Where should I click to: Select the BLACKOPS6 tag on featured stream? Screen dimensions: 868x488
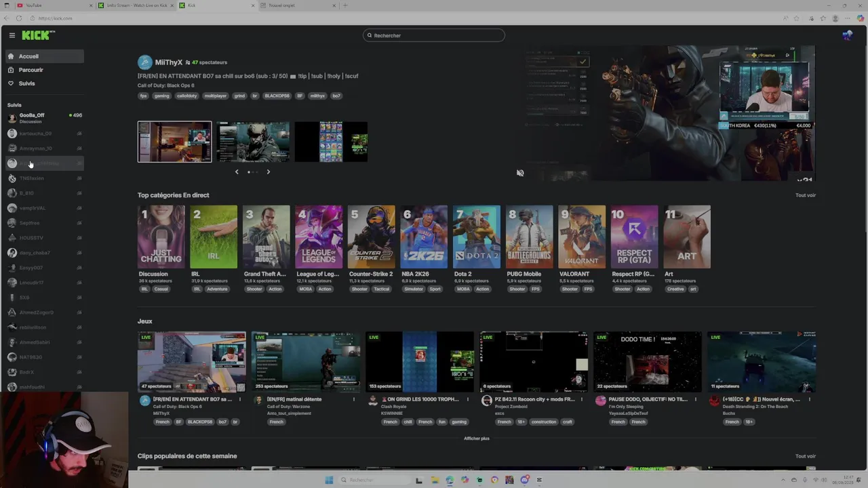(x=277, y=96)
